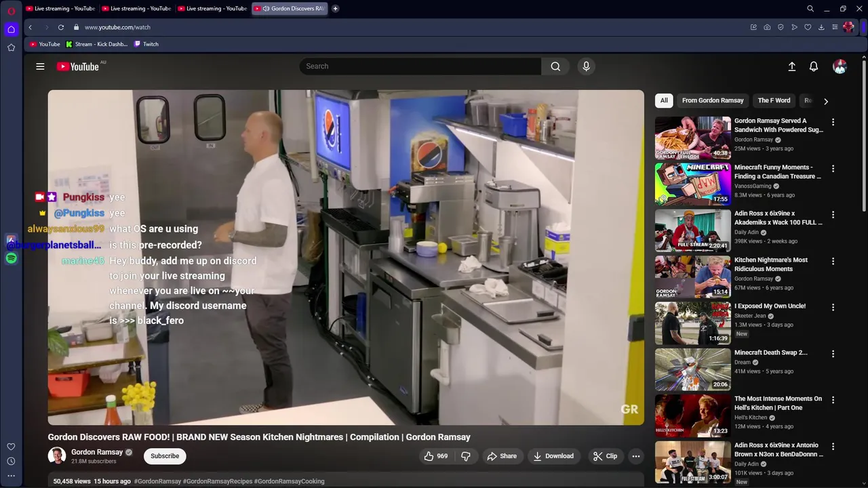Open #GordonRamsayRecipes hashtag link

click(217, 481)
